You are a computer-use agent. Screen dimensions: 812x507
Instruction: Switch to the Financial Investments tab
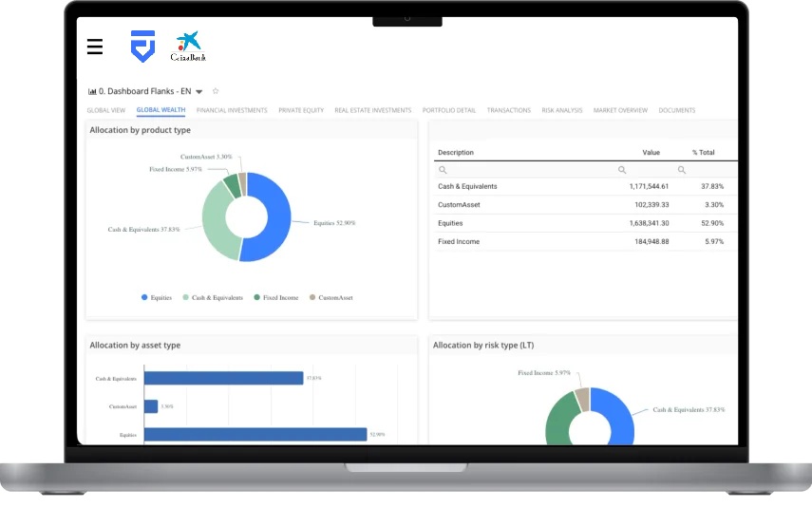point(232,110)
